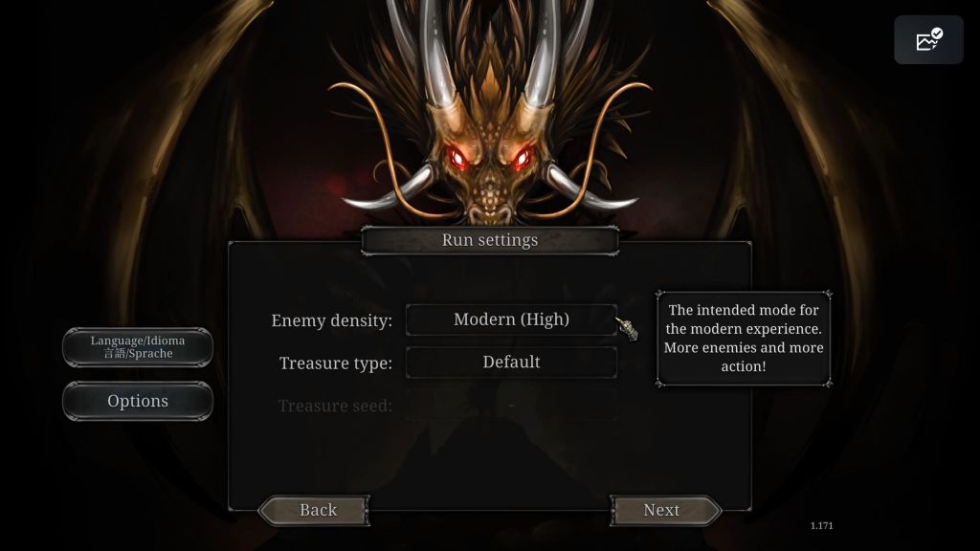This screenshot has width=980, height=551.
Task: Proceed with the Next arrow button
Action: (x=666, y=511)
